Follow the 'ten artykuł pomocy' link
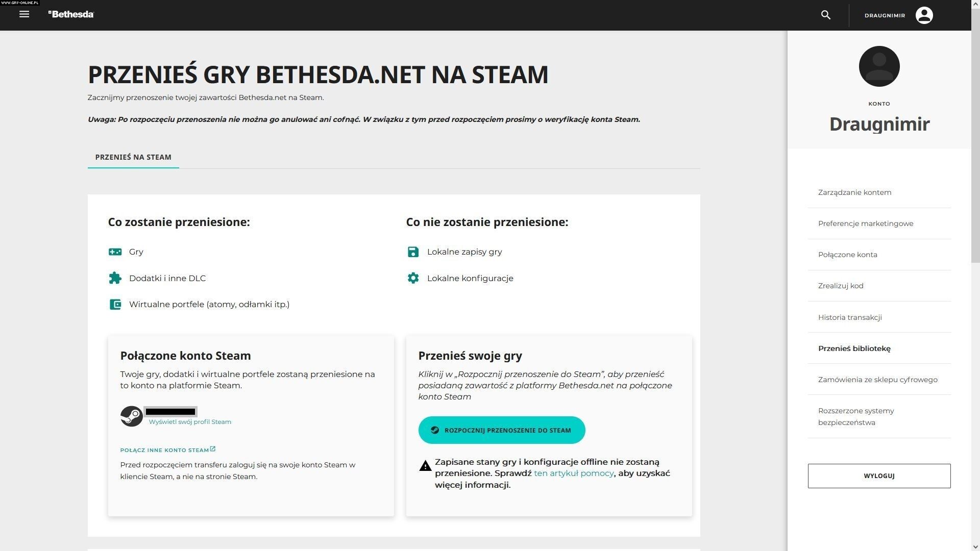The image size is (980, 551). 574,473
